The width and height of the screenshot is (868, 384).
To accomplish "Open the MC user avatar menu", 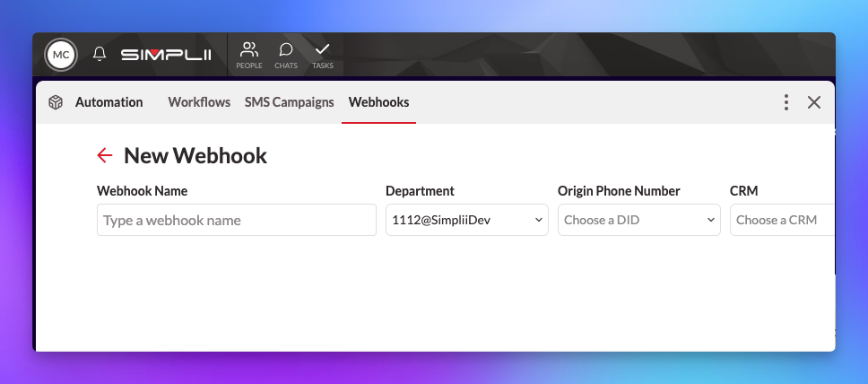I will pos(61,55).
